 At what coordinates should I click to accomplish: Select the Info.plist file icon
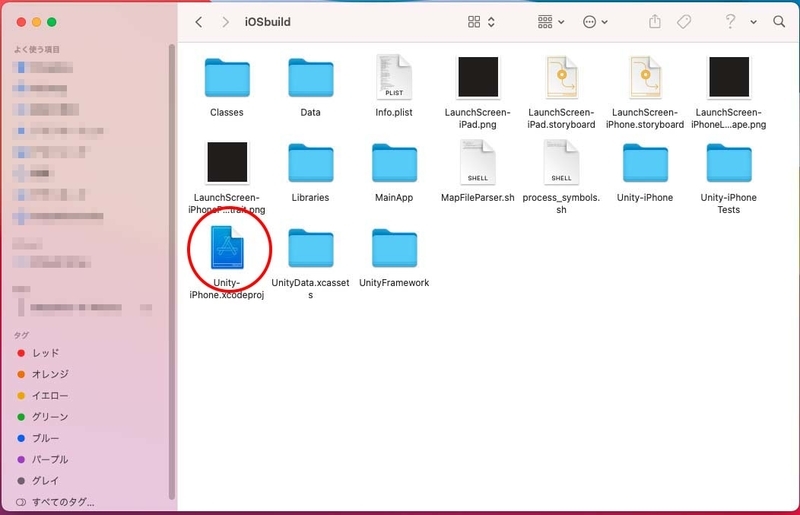[x=394, y=77]
